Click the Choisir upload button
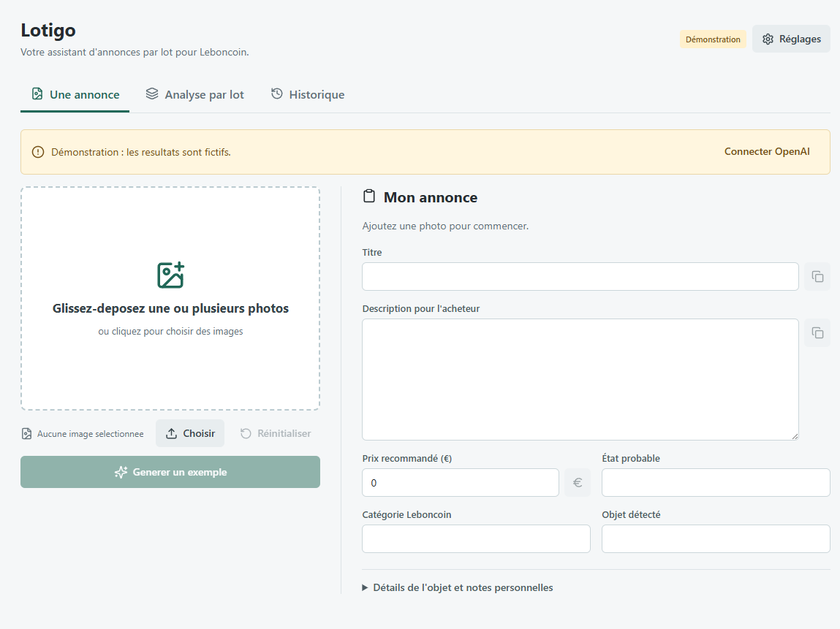 pyautogui.click(x=190, y=434)
